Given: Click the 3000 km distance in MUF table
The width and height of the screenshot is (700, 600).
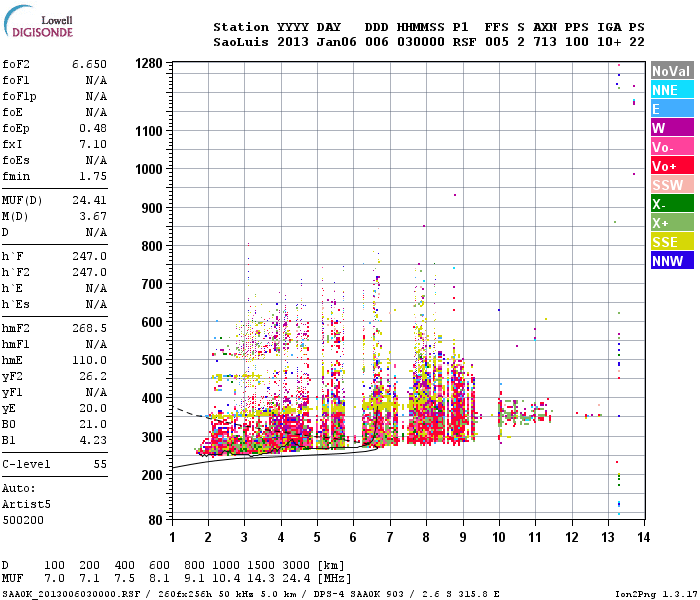Looking at the screenshot, I should (x=296, y=566).
